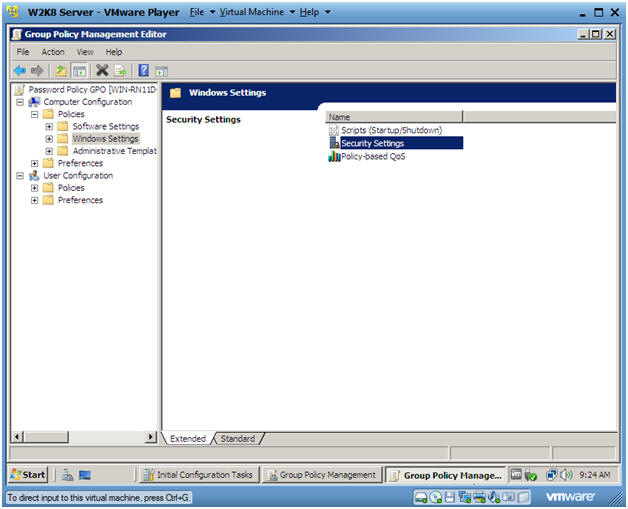The height and width of the screenshot is (509, 628).
Task: Collapse the User Configuration node
Action: (20, 175)
